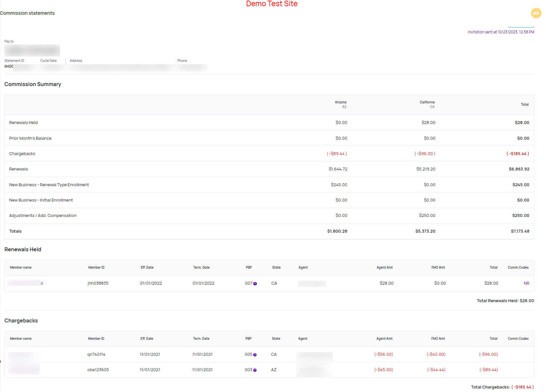Click the PBP 005 help icon
Screen dimensions: 546x392
tap(255, 355)
